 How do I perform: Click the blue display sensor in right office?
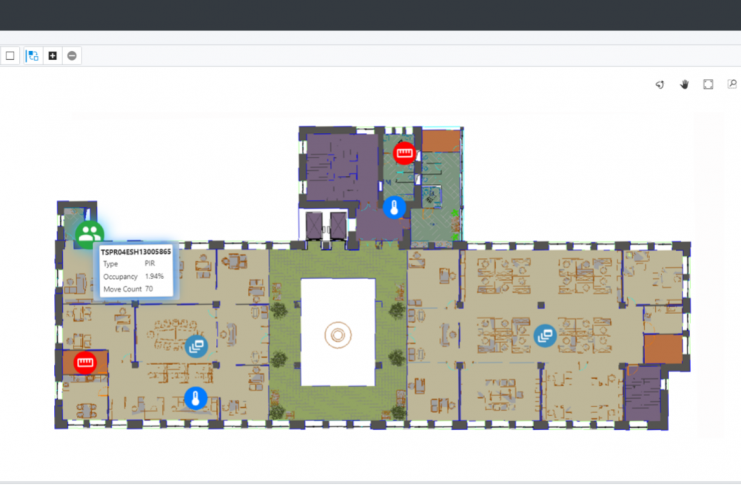(x=545, y=336)
